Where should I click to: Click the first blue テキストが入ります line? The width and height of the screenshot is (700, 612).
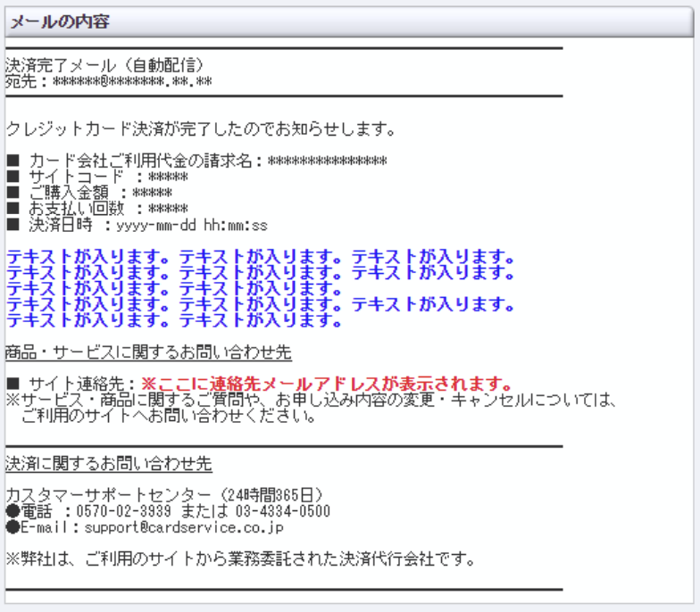tap(261, 257)
